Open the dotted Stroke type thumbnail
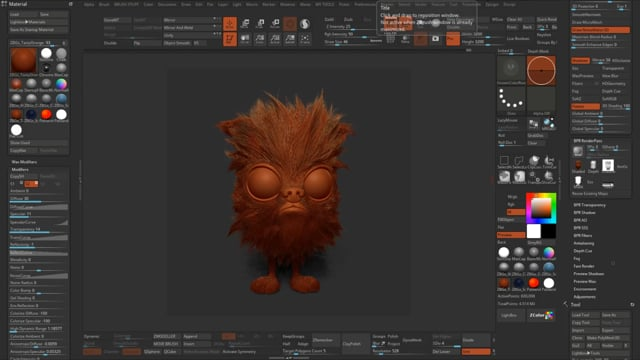The height and width of the screenshot is (360, 640). point(511,100)
